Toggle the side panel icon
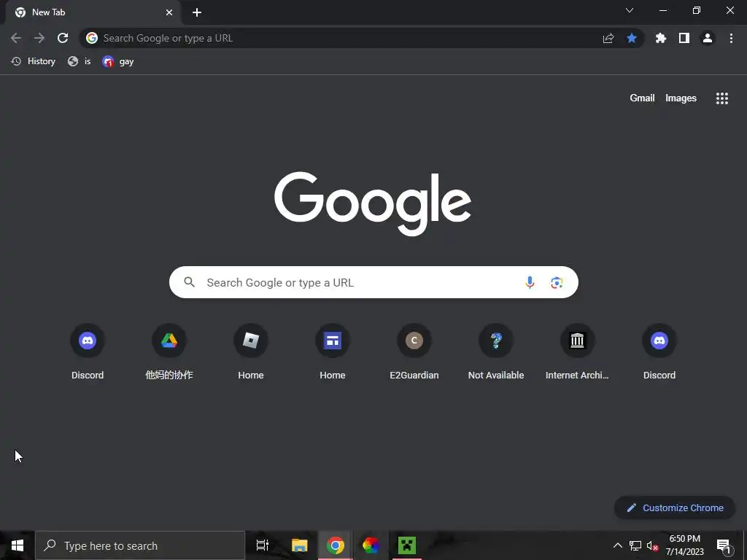Screen dimensions: 747x560 [684, 38]
